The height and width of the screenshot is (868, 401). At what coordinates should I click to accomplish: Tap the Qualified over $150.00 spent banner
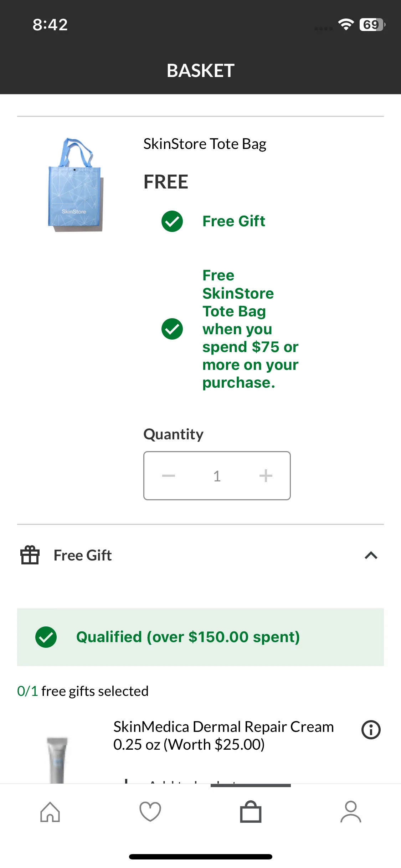click(x=200, y=637)
